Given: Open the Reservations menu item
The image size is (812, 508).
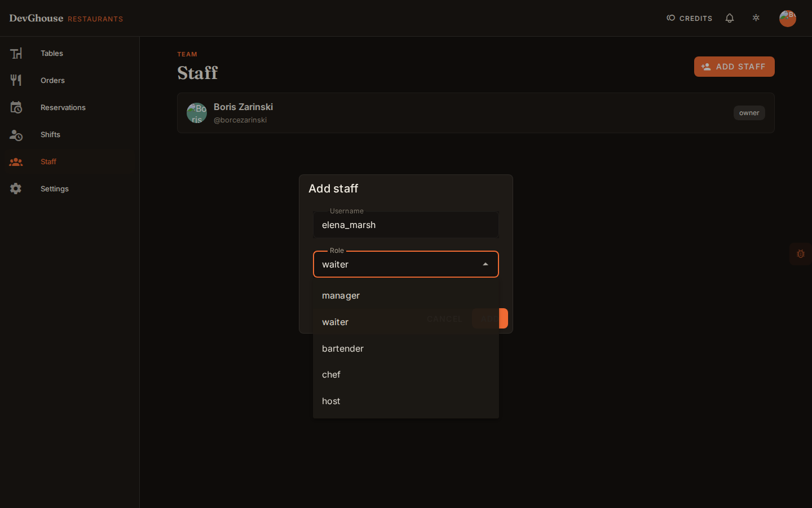Looking at the screenshot, I should click(x=69, y=107).
